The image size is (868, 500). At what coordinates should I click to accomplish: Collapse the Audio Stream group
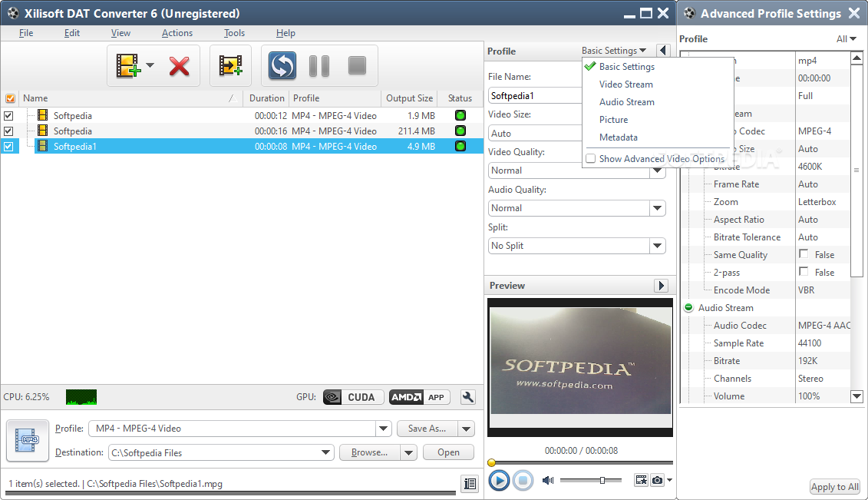coord(688,307)
